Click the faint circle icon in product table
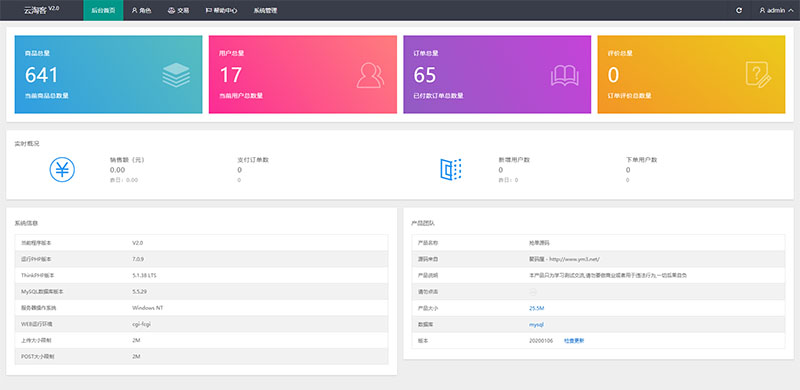The width and height of the screenshot is (800, 390). point(533,292)
